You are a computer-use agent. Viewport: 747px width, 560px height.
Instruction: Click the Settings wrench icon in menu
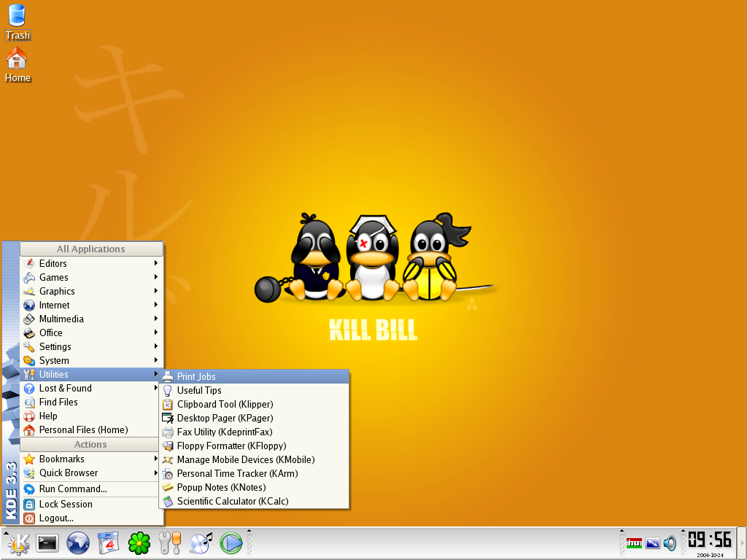click(x=29, y=346)
